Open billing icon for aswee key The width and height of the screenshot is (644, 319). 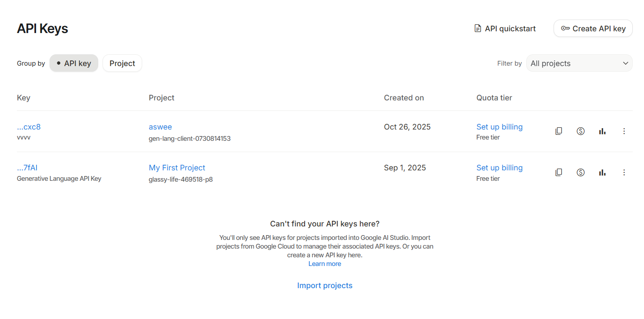click(581, 131)
